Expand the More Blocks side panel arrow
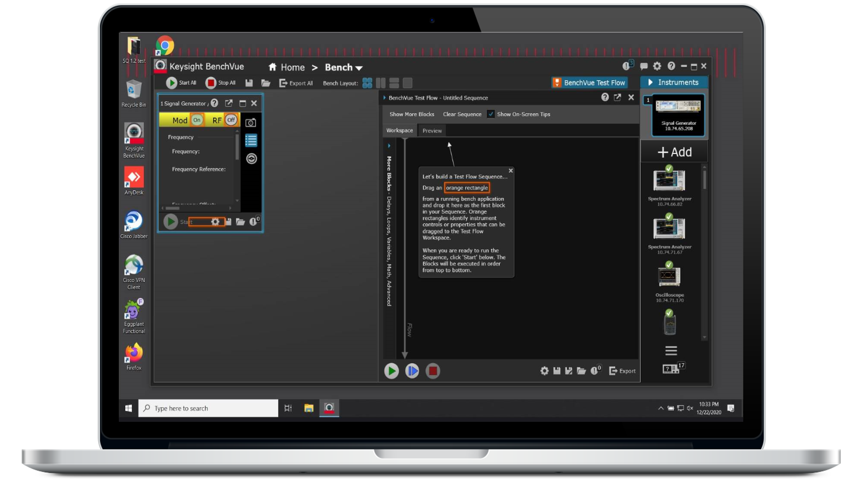The image size is (868, 488). pyautogui.click(x=389, y=146)
